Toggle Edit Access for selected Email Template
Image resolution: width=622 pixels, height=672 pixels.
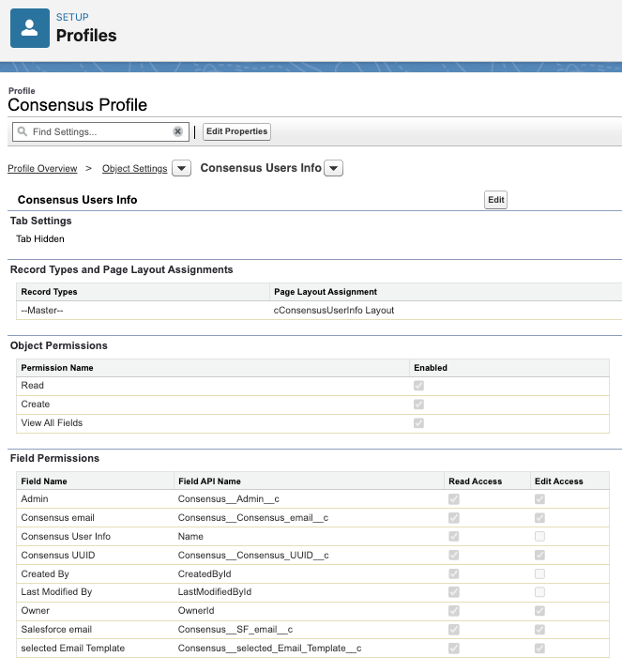539,649
